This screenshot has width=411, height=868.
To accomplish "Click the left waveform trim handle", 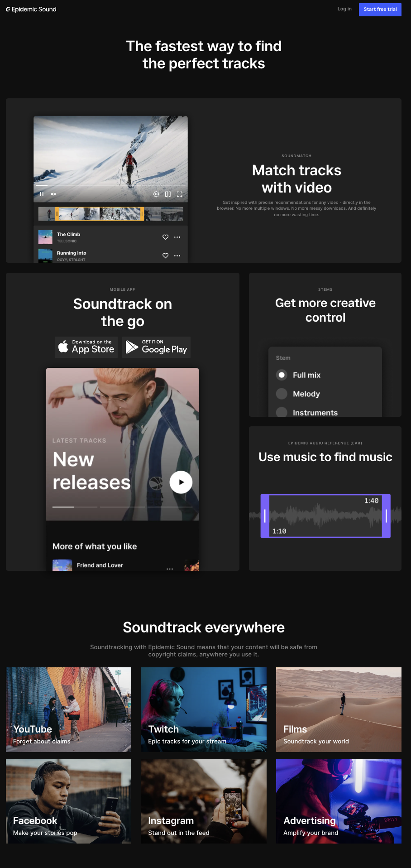I will (x=265, y=516).
